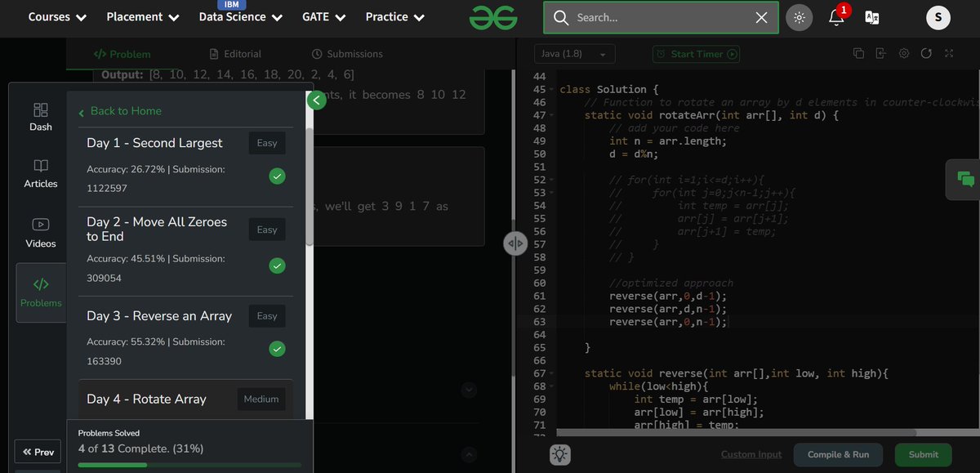Open the Courses dropdown menu
980x473 pixels.
[57, 17]
